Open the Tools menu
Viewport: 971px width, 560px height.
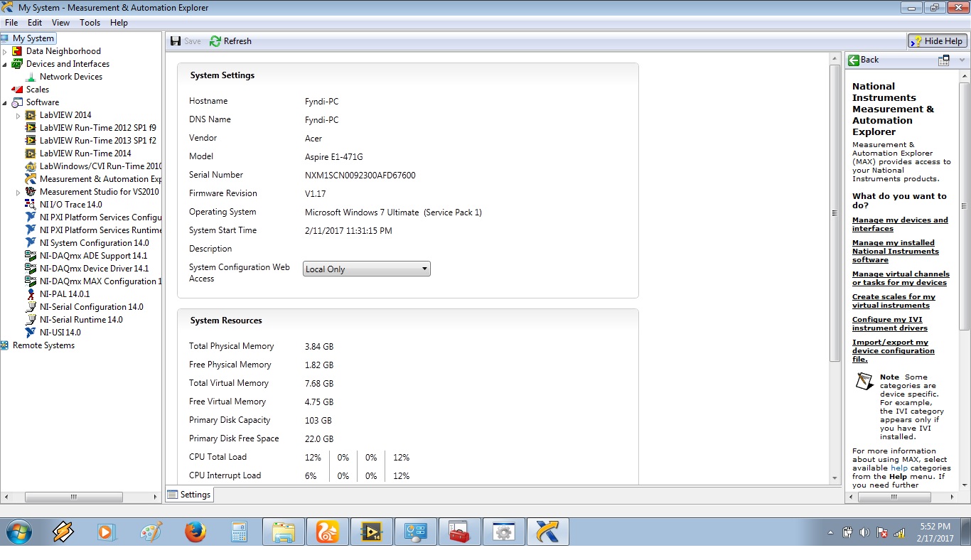pyautogui.click(x=90, y=23)
